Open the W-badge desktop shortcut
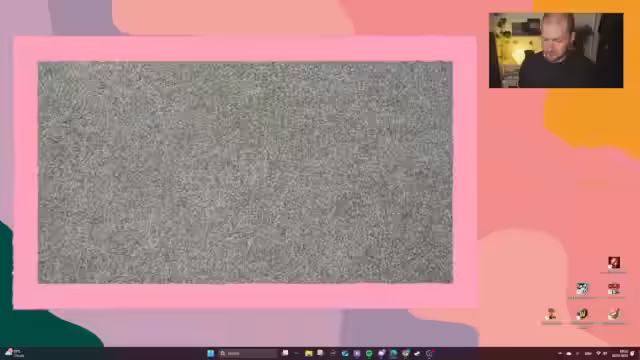 coord(582,314)
